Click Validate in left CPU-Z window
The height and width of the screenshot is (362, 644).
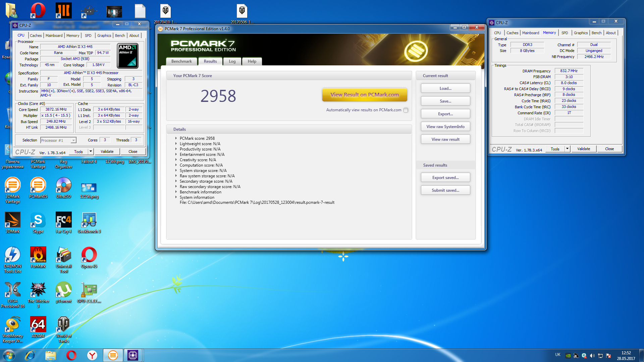click(107, 152)
